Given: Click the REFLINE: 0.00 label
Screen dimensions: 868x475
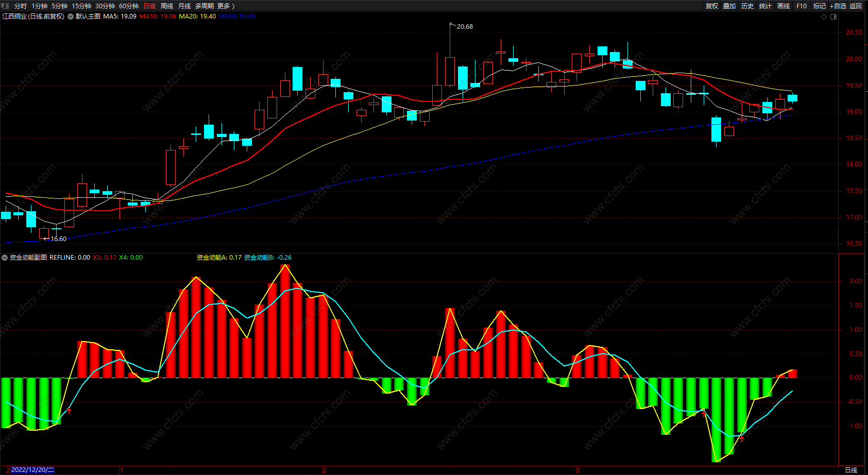Looking at the screenshot, I should [70, 258].
